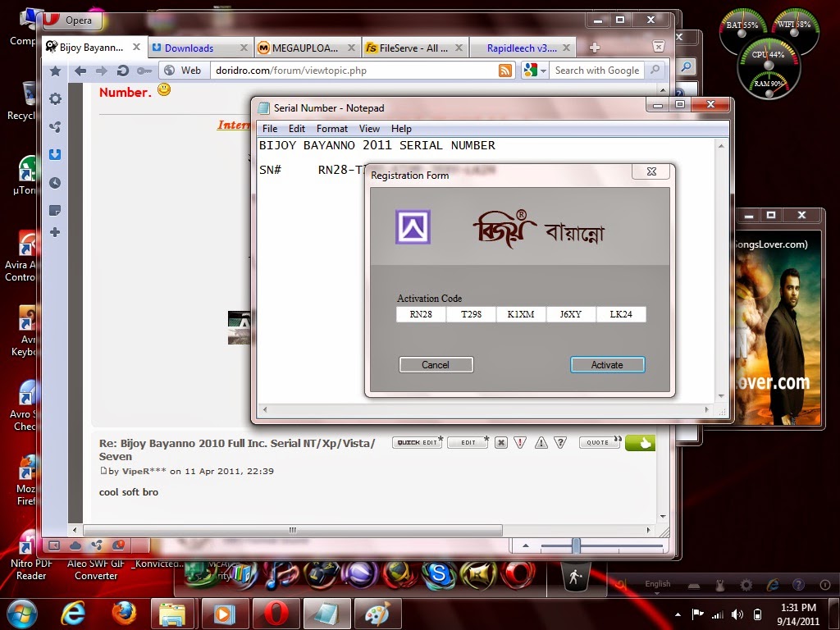This screenshot has width=840, height=630.
Task: Switch to the Rapidleech v3 tab
Action: [523, 48]
